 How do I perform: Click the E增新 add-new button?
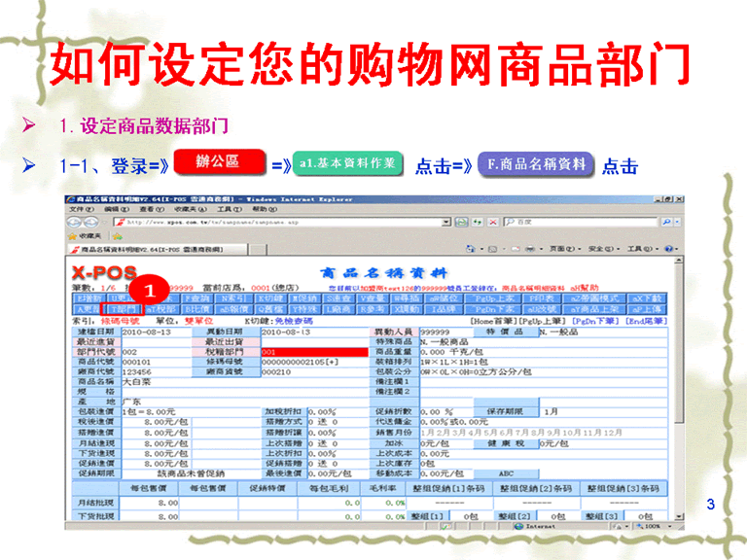(x=89, y=298)
